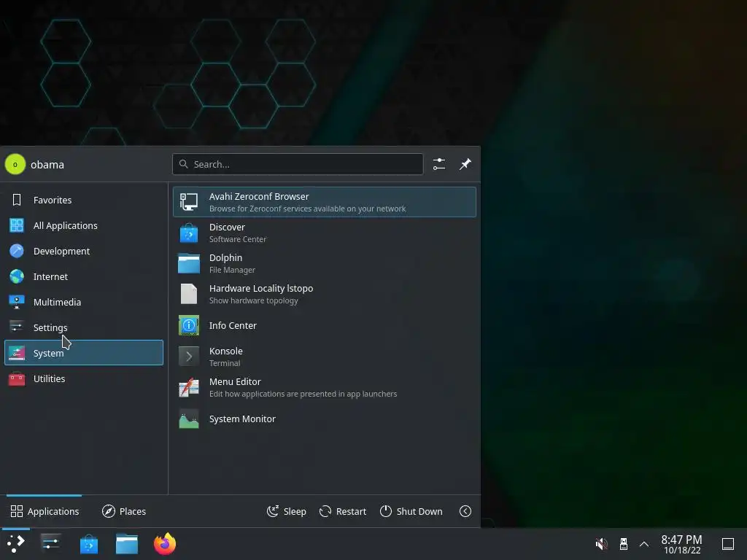Open the Settings category
The height and width of the screenshot is (560, 747).
pyautogui.click(x=84, y=327)
